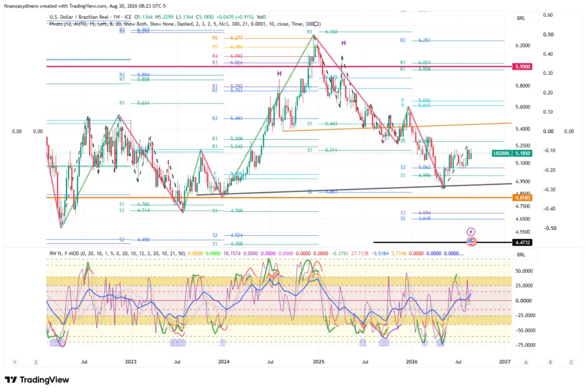Click the R1 5.634 pivot label
Screen dimensions: 586x392
point(134,103)
